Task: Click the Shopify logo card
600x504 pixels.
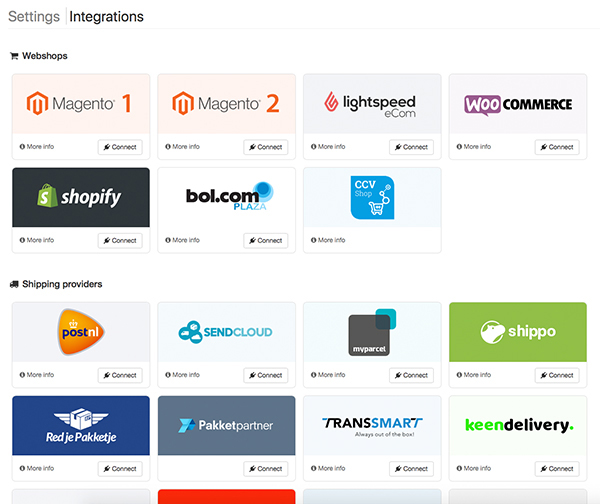Action: 81,197
